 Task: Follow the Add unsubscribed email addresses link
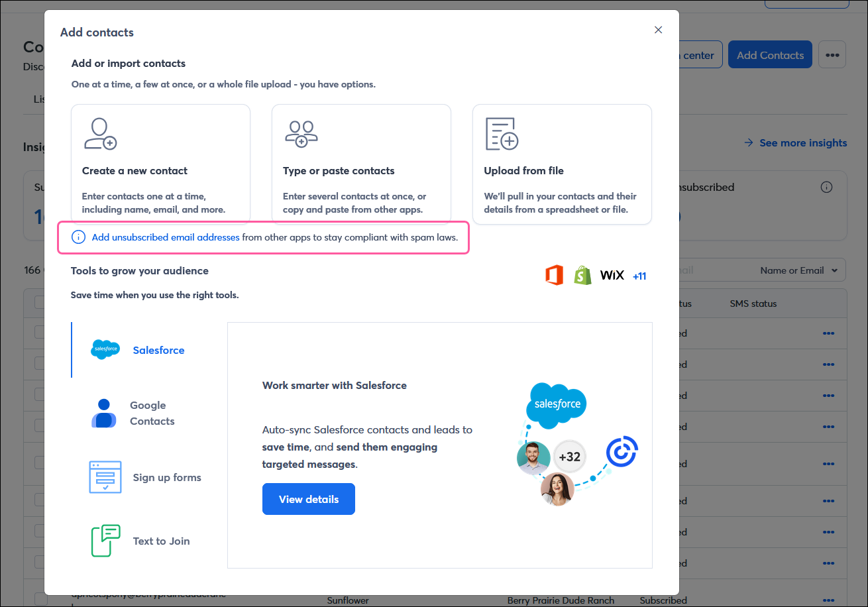click(166, 237)
